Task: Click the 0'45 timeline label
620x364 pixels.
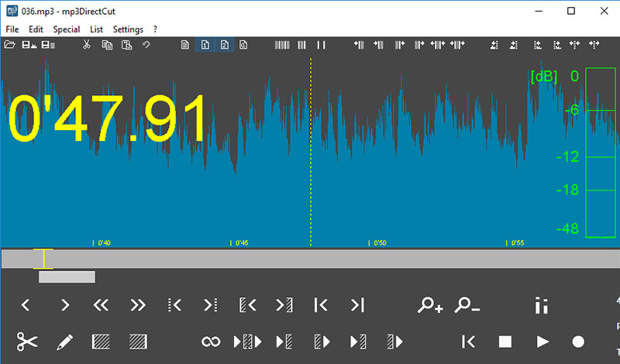Action: (x=242, y=242)
